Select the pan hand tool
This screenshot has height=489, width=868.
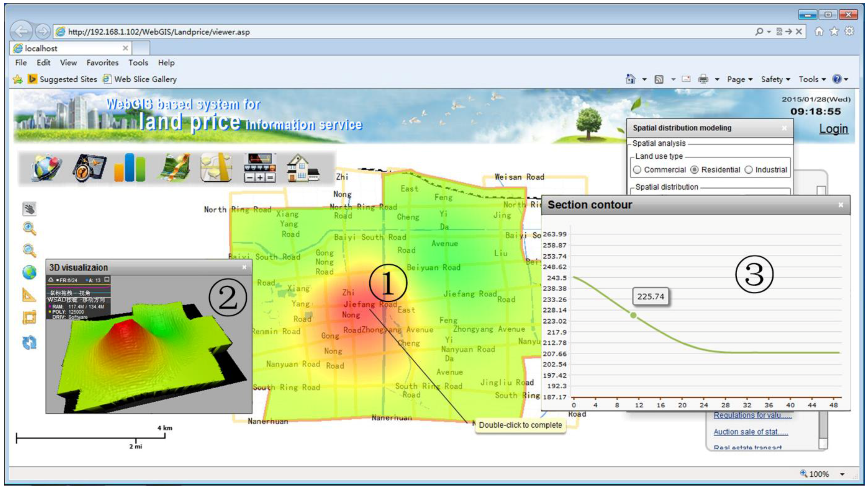pos(29,209)
